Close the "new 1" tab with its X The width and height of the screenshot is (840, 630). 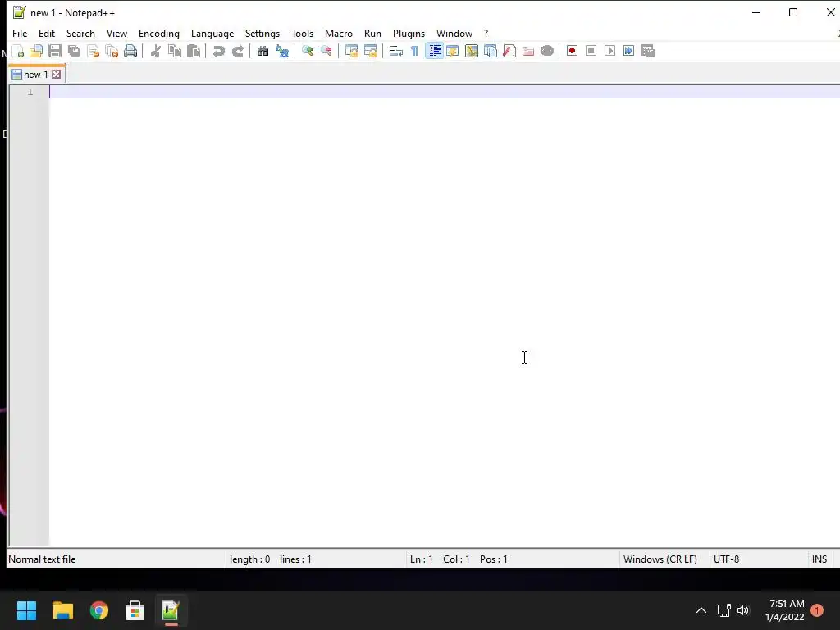point(57,75)
